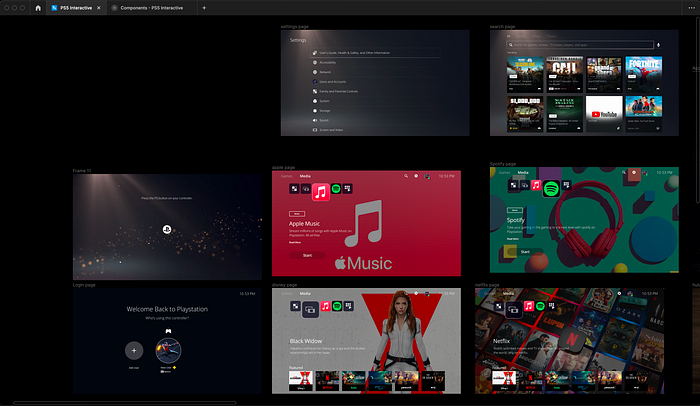Select the System row in settings page
Screen dimensions: 700x406
pyautogui.click(x=375, y=101)
